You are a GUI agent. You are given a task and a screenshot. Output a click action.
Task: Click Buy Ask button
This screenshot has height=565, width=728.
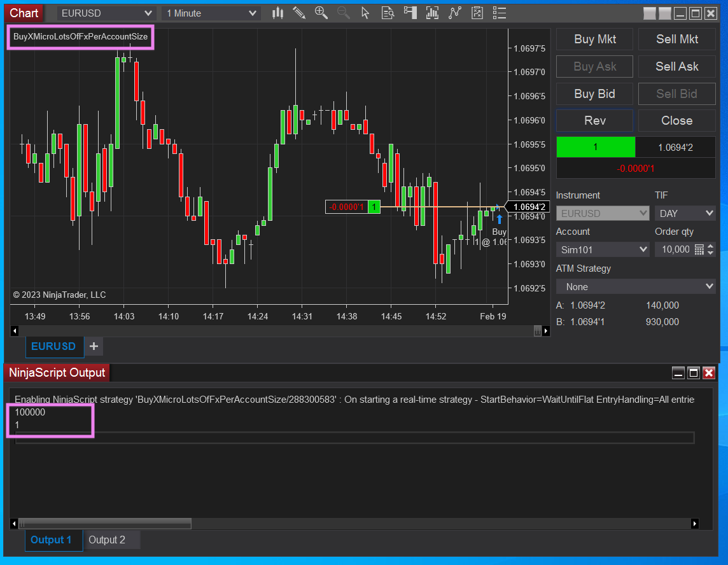coord(595,66)
